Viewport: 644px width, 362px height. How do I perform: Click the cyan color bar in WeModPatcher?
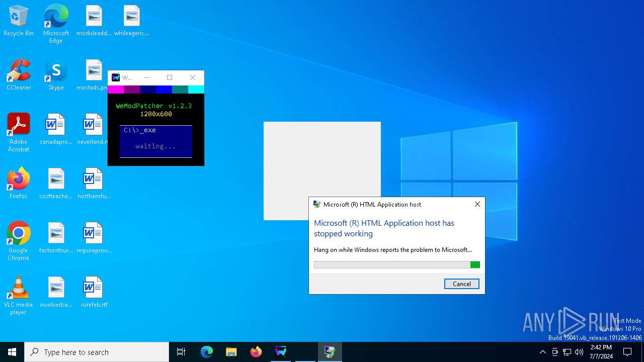point(196,89)
